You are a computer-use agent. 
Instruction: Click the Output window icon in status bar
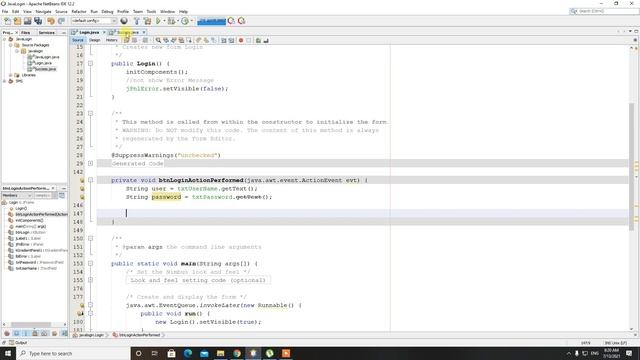11,343
